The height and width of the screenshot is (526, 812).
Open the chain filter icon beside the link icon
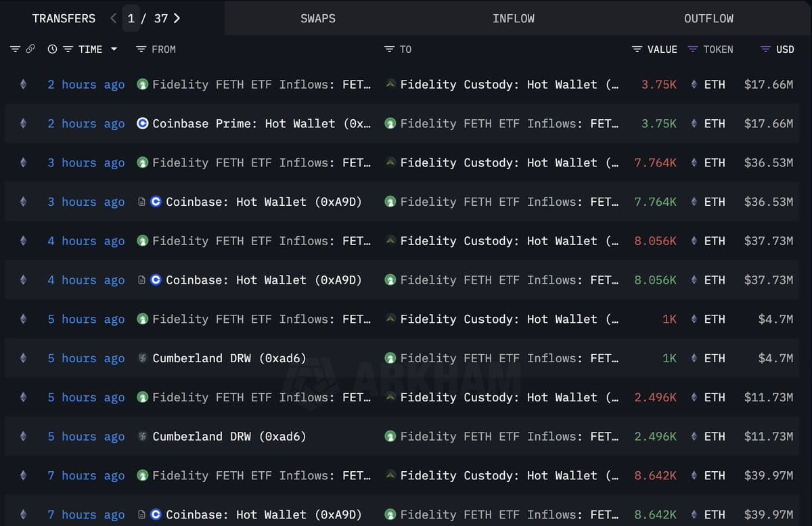[x=16, y=49]
